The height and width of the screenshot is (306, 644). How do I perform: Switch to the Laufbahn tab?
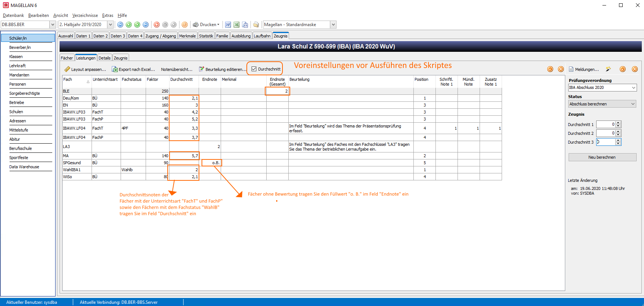[x=262, y=36]
